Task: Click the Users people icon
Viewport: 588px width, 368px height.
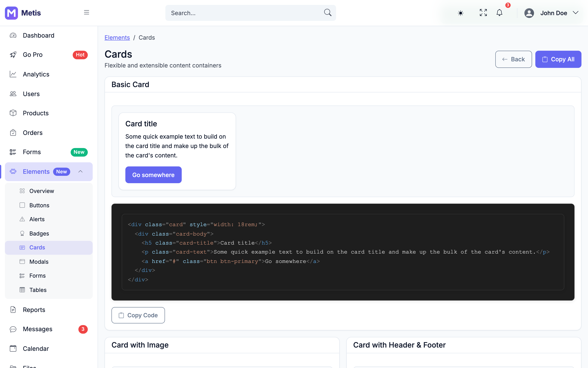Action: [13, 94]
